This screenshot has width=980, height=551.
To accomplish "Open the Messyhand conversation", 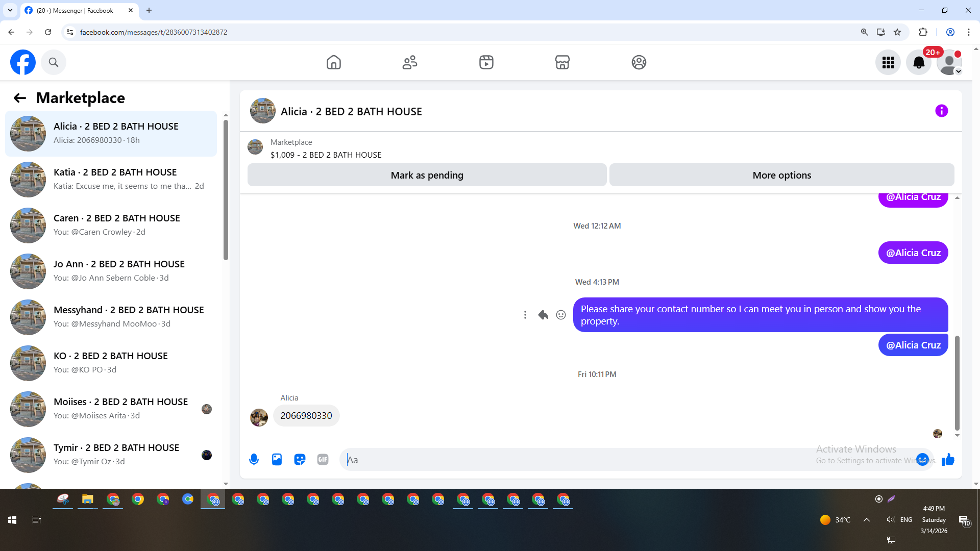I will coord(111,317).
